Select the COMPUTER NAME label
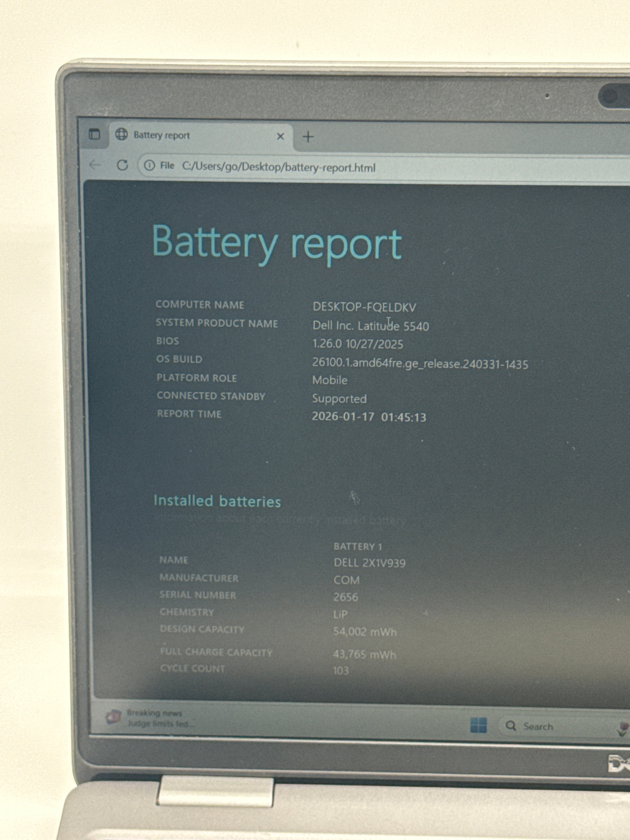This screenshot has width=630, height=840. 200,305
